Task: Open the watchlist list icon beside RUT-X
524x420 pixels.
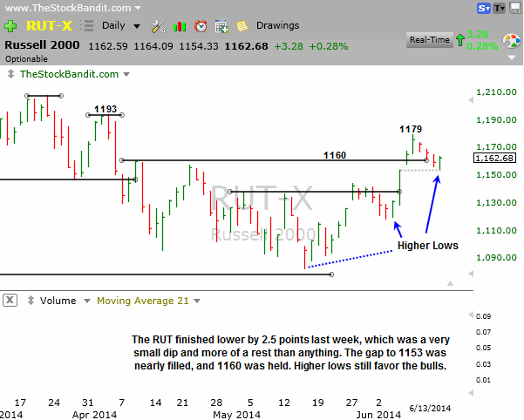Action: pyautogui.click(x=87, y=26)
